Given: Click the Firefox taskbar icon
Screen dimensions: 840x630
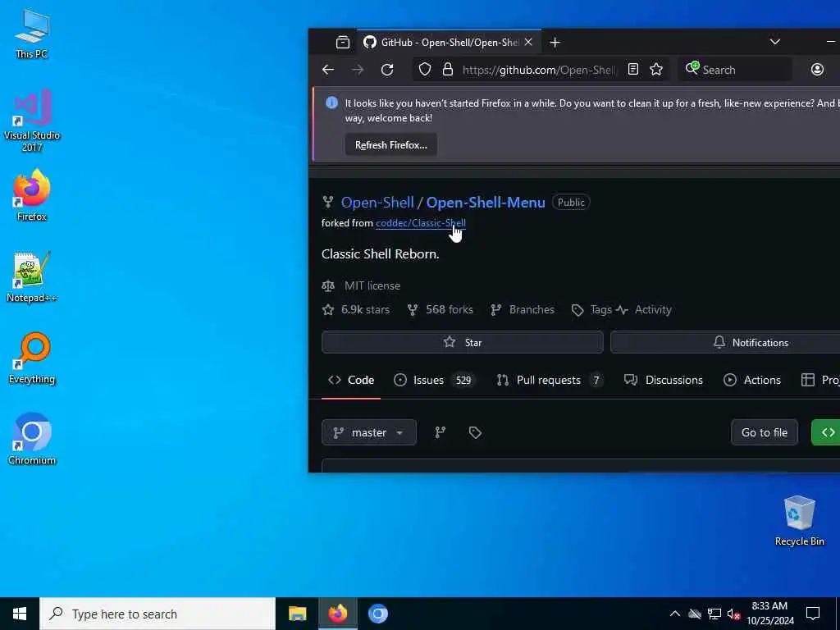Looking at the screenshot, I should click(337, 614).
